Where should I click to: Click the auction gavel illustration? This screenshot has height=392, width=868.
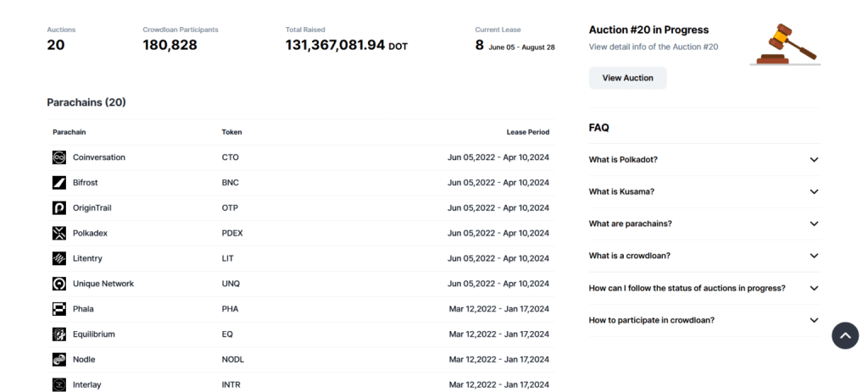[x=786, y=44]
